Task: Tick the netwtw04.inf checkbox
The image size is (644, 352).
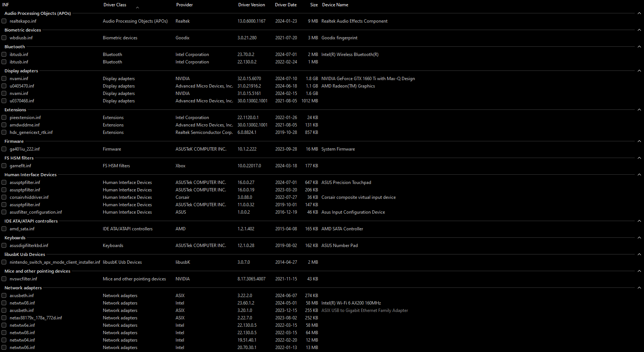Action: pyautogui.click(x=4, y=340)
